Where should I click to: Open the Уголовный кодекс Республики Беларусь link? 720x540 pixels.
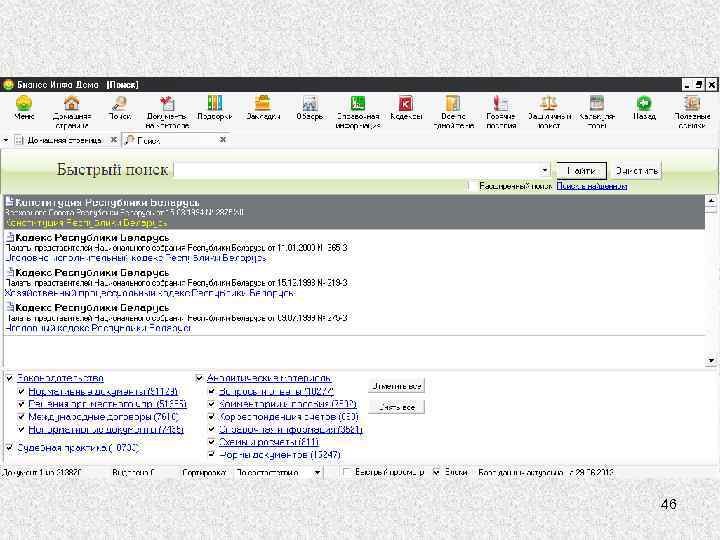pos(98,328)
